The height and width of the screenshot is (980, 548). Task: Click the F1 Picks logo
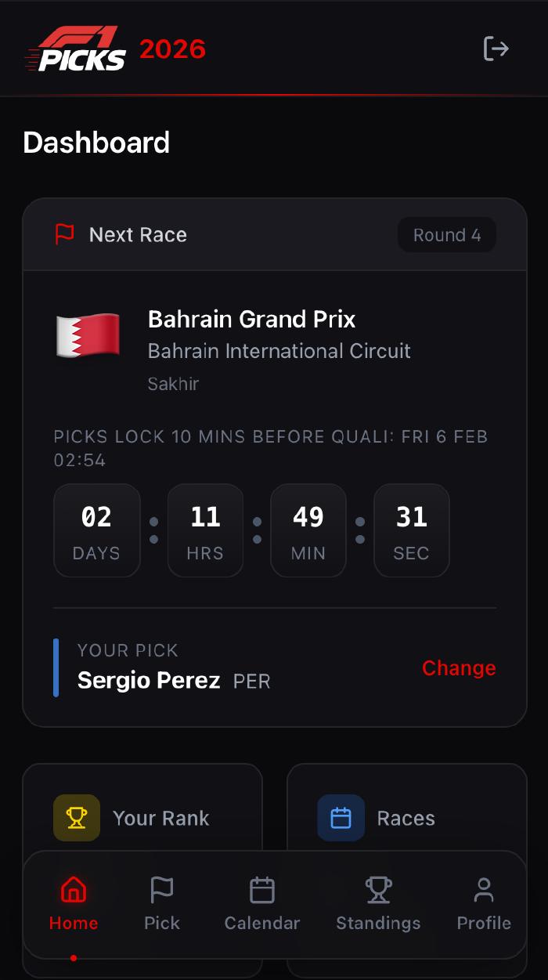point(76,49)
